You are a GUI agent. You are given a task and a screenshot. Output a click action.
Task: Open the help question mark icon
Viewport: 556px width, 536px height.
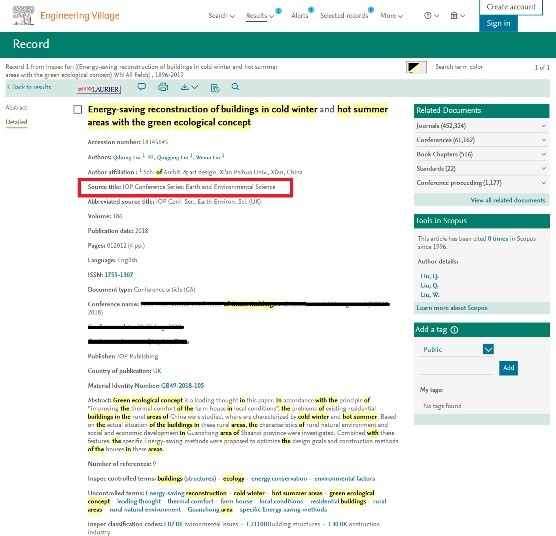tap(431, 16)
